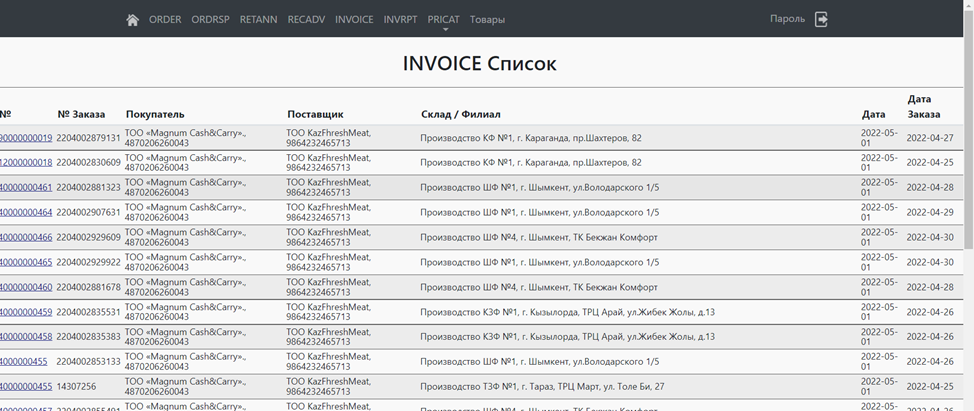Open the invoice link ending in 0018
The height and width of the screenshot is (411, 974).
[26, 162]
